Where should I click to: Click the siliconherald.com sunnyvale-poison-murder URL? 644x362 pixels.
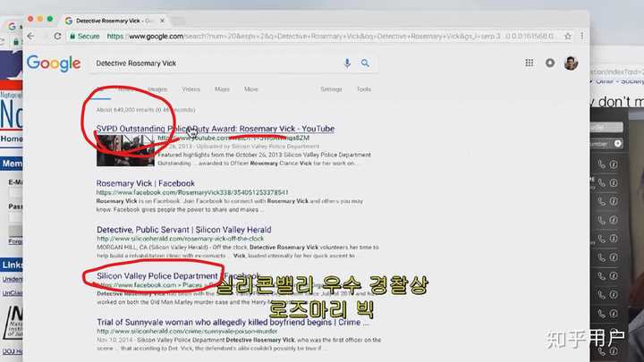click(187, 331)
